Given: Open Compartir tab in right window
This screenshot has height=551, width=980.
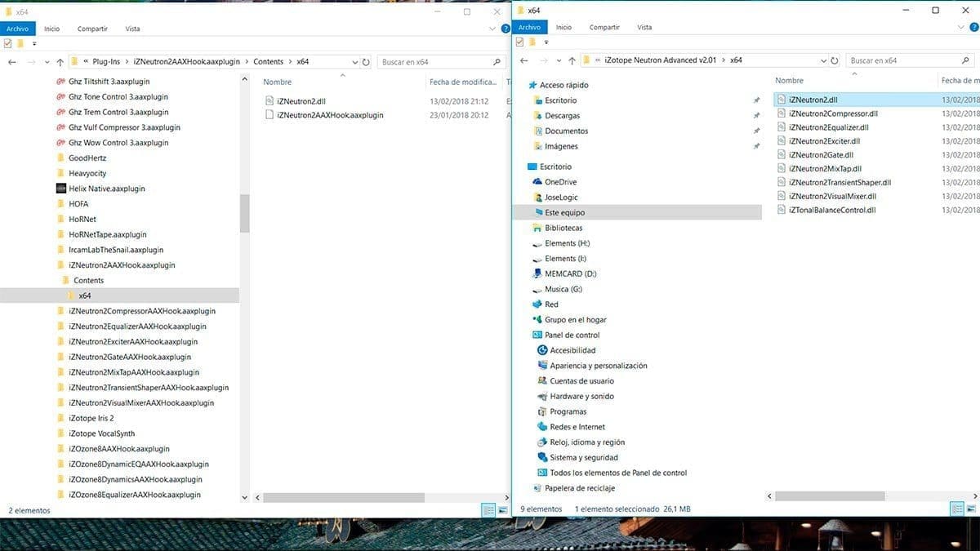Looking at the screenshot, I should 604,28.
